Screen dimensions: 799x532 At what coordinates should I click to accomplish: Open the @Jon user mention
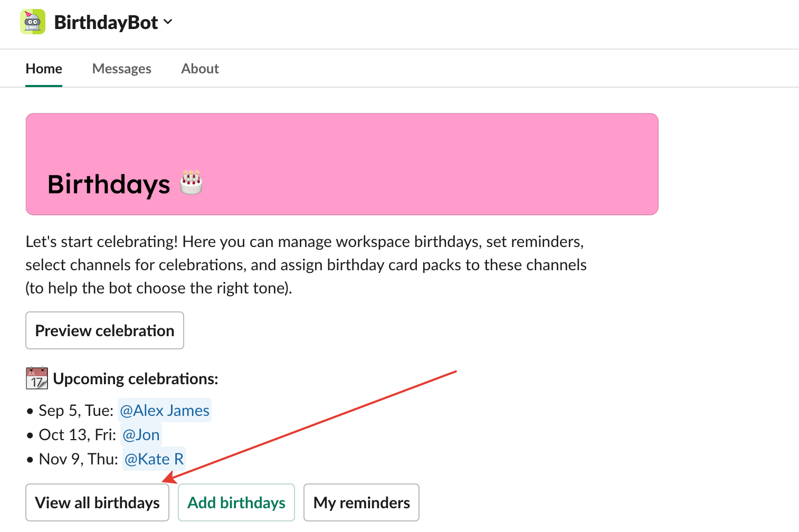pyautogui.click(x=141, y=435)
